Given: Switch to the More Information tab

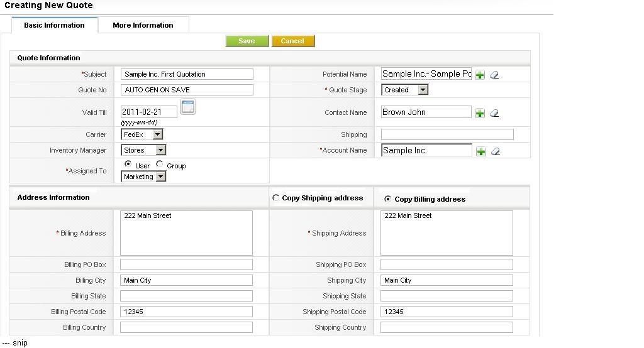Looking at the screenshot, I should point(143,25).
